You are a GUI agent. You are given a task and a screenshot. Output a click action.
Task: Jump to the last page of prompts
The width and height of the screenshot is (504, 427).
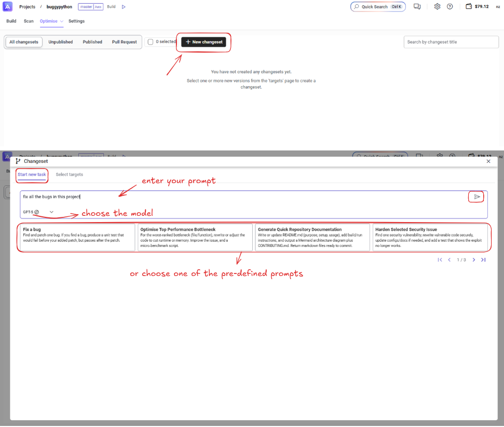[483, 260]
